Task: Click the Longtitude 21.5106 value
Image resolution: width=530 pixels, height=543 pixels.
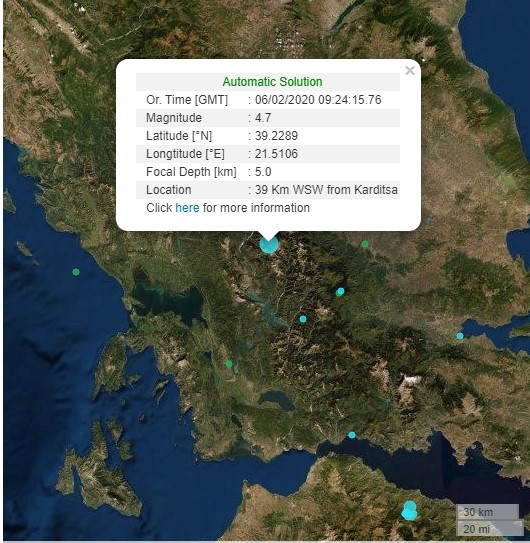Action: (276, 154)
